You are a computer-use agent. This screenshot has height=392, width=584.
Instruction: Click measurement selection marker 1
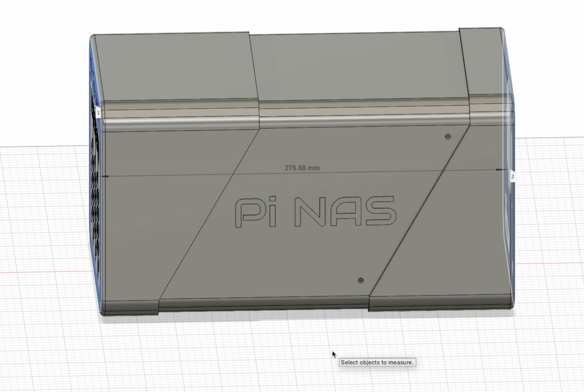[98, 112]
